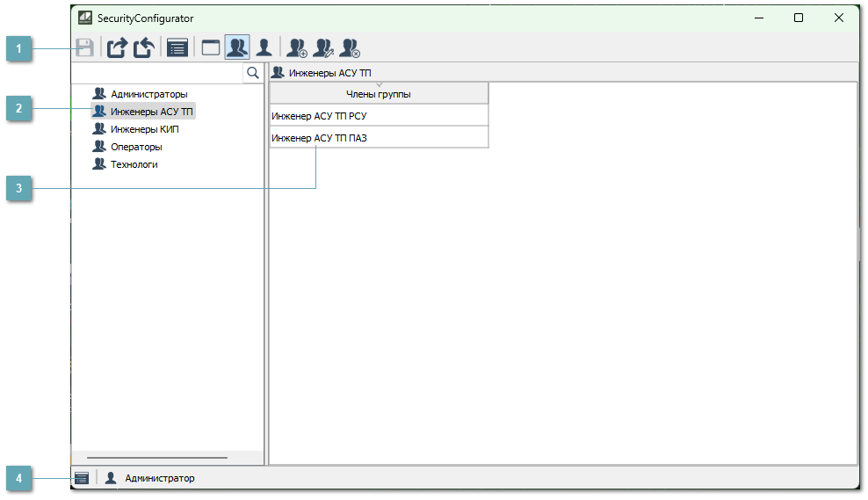Click the export arrow toolbar icon

tap(117, 47)
